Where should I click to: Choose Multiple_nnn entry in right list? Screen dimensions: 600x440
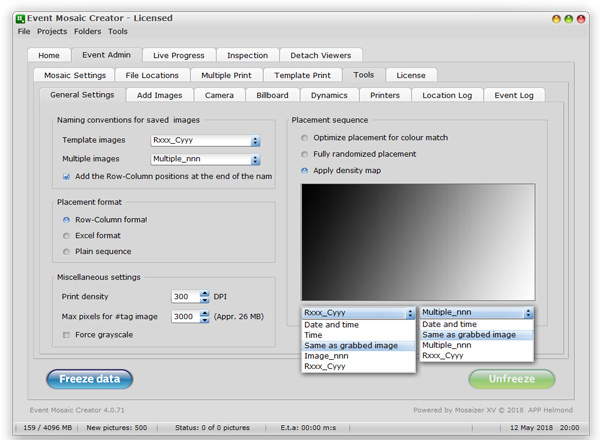coord(477,345)
